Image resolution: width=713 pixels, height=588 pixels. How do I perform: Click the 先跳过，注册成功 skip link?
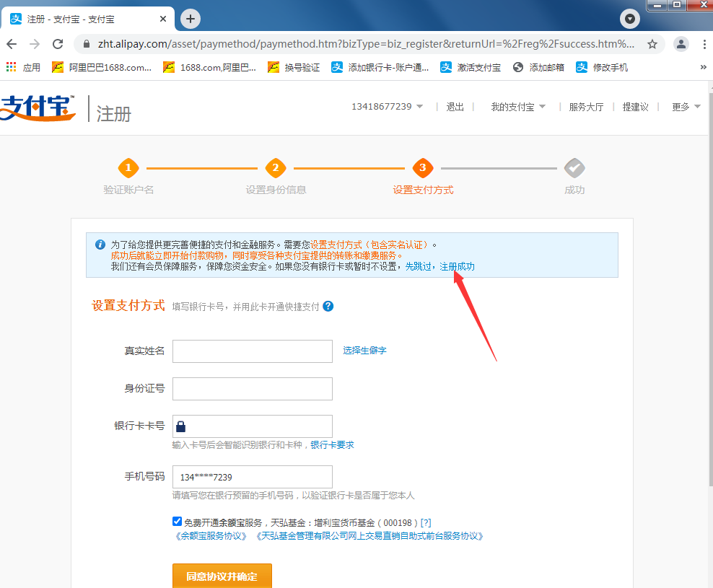tap(439, 266)
